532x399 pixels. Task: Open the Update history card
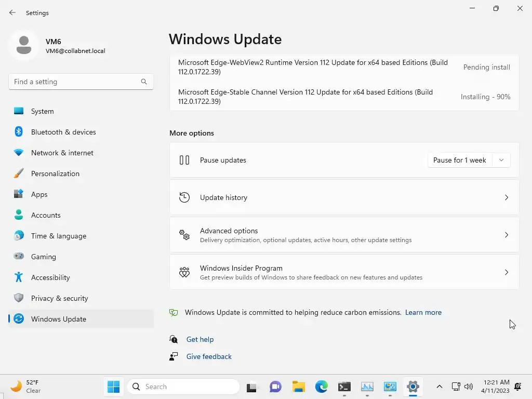344,197
